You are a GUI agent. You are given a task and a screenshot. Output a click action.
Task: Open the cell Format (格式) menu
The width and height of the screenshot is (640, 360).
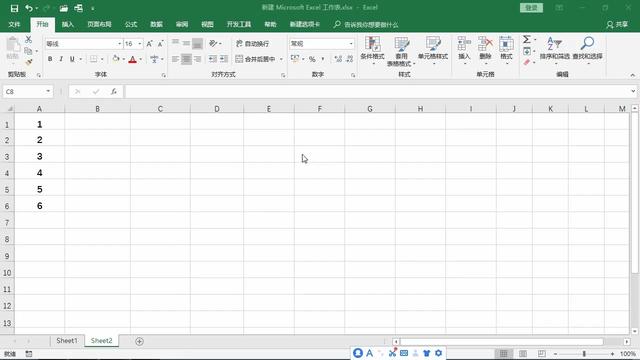[506, 51]
